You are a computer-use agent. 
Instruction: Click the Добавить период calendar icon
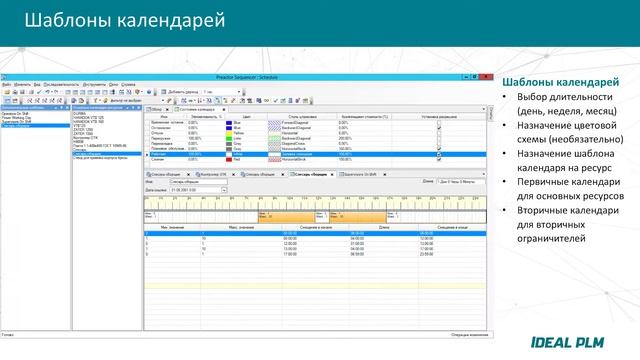tap(164, 92)
